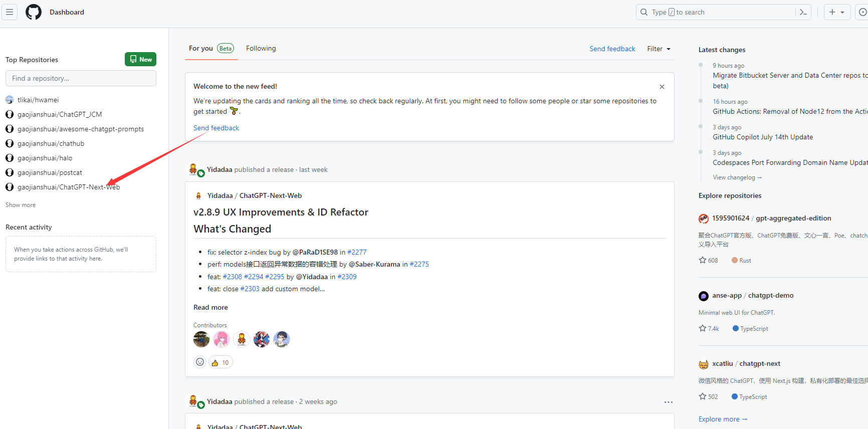This screenshot has width=868, height=429.
Task: Open pull request #2309 link
Action: (x=347, y=277)
